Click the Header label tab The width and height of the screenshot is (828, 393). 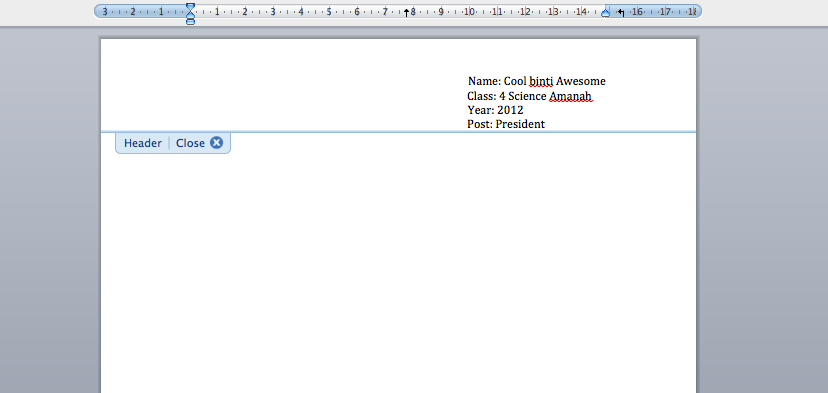143,143
